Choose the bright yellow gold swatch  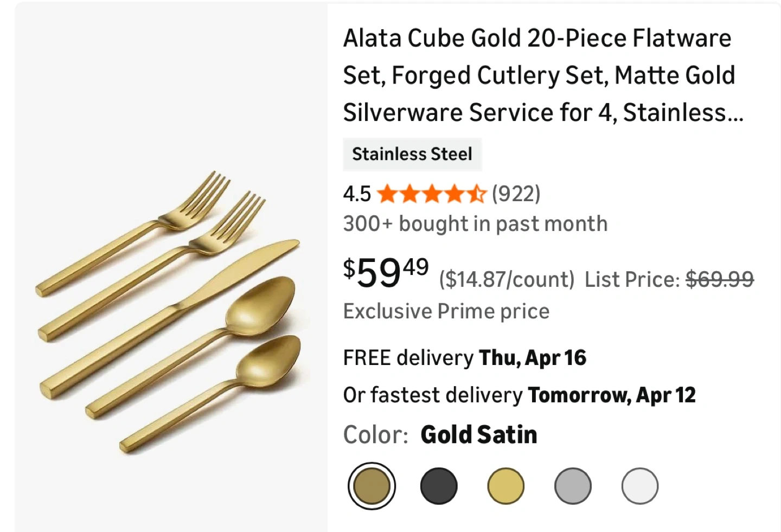[506, 486]
